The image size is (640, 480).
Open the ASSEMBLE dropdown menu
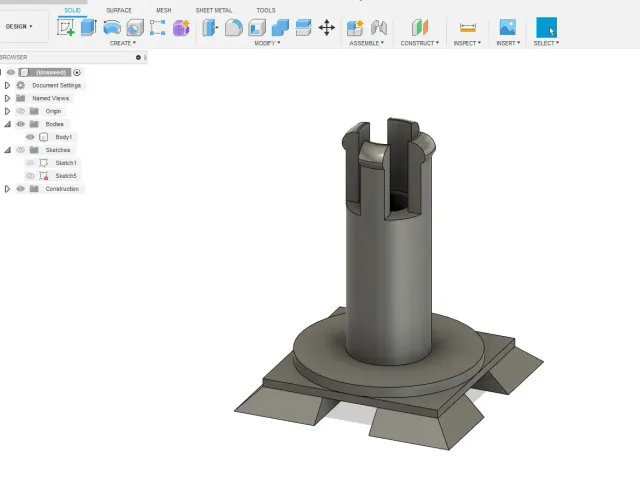(x=366, y=43)
